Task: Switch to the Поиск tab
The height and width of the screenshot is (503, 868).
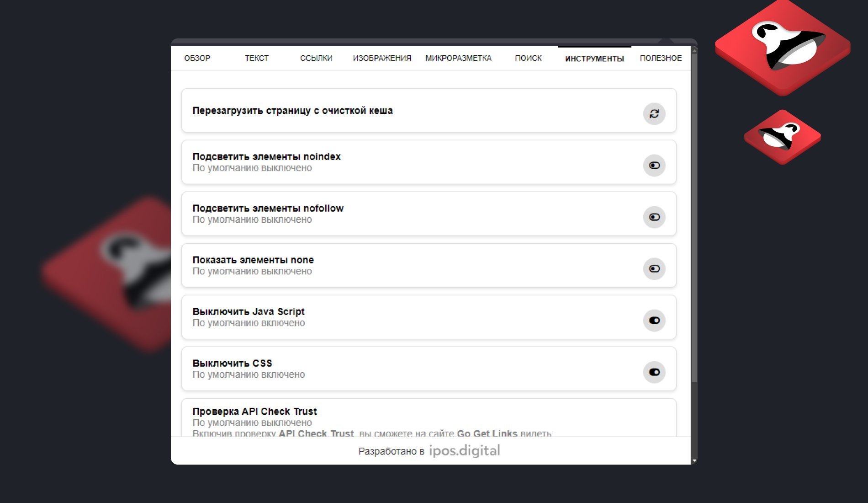Action: coord(528,58)
